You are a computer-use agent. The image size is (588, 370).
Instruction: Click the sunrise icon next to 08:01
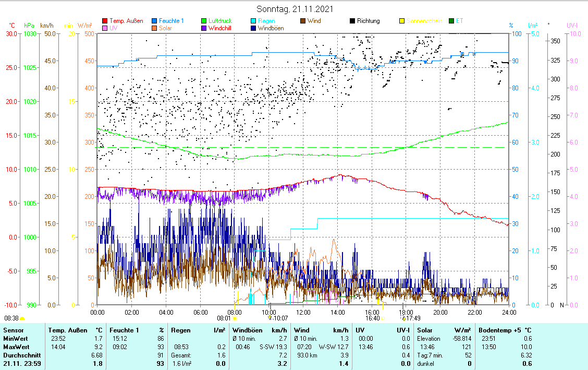point(235,318)
